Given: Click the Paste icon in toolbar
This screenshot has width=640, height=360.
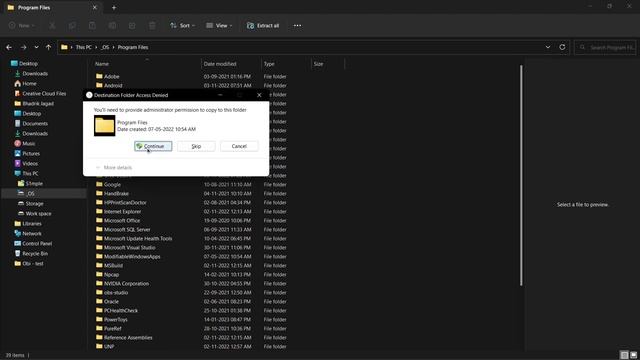Looking at the screenshot, I should point(92,25).
